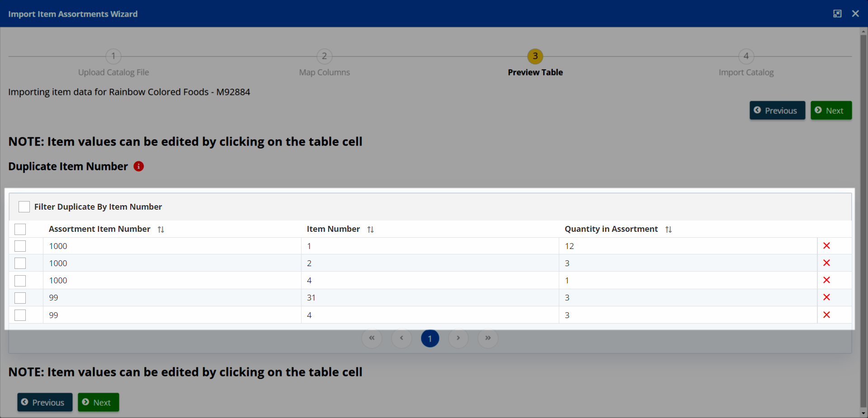Remove the last row with quantity 3
The image size is (868, 418).
coord(826,315)
